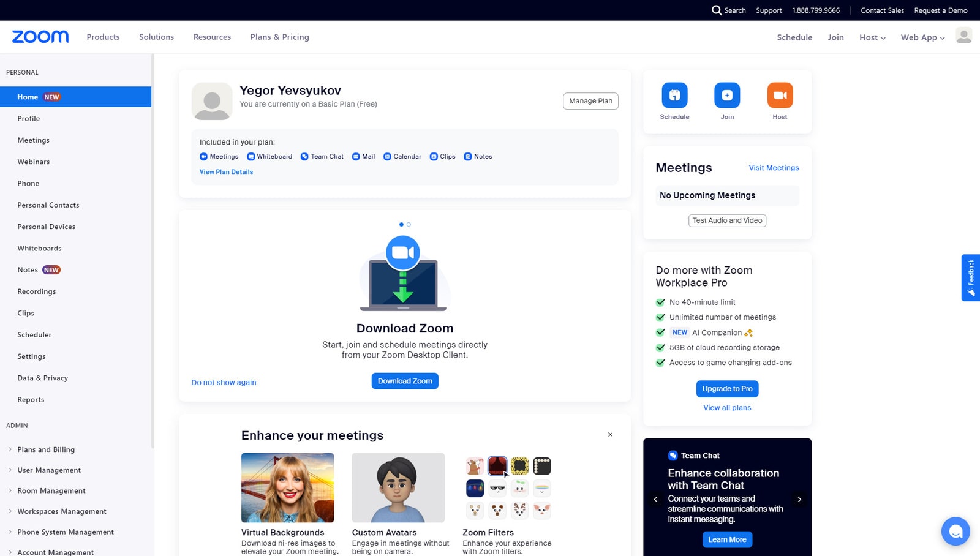This screenshot has height=556, width=980.
Task: Open the Web App dropdown
Action: click(922, 37)
